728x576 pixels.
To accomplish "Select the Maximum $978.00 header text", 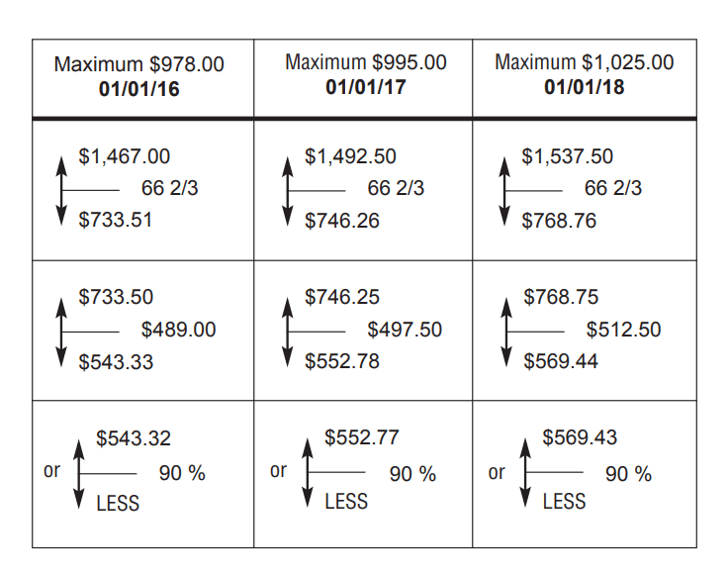I will click(139, 64).
